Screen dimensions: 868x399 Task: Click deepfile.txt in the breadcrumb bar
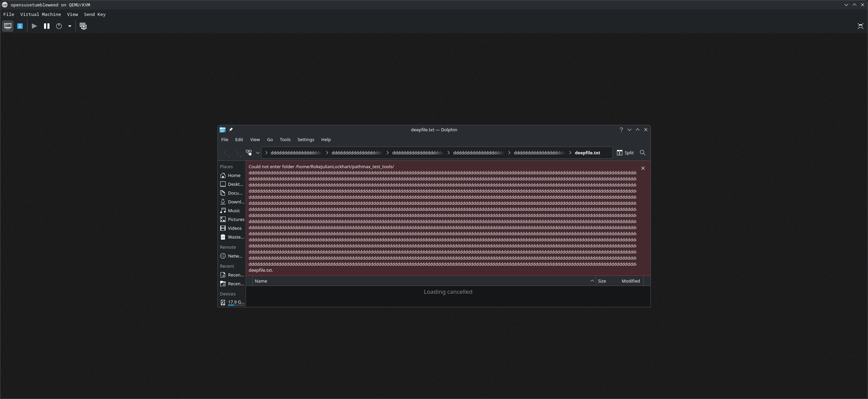[587, 153]
